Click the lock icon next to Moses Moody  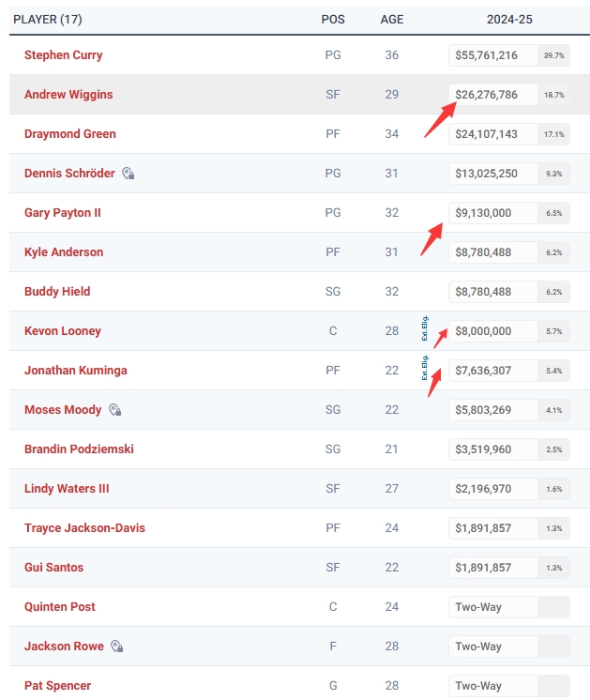114,410
